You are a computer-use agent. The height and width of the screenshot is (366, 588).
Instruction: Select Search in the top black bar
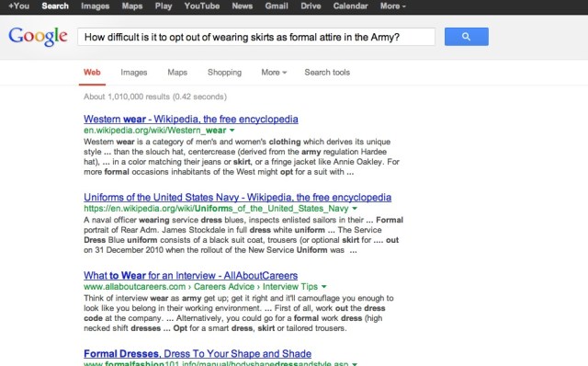pyautogui.click(x=55, y=6)
